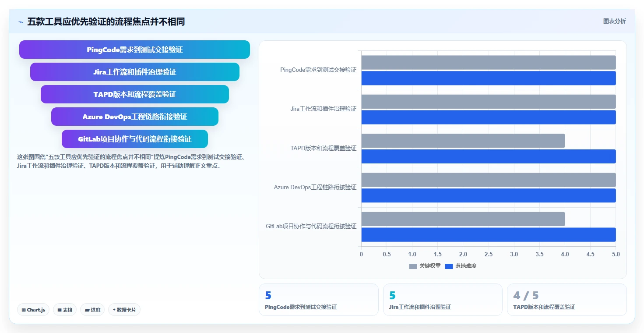Viewport: 644px width, 333px height.
Task: Click the gray bar for Azure DevOps工程链路衔接验证
Action: tap(489, 180)
